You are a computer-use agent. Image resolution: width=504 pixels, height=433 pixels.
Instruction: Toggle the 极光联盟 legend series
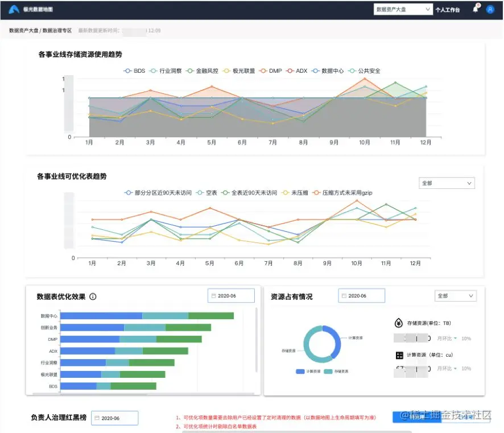(239, 71)
